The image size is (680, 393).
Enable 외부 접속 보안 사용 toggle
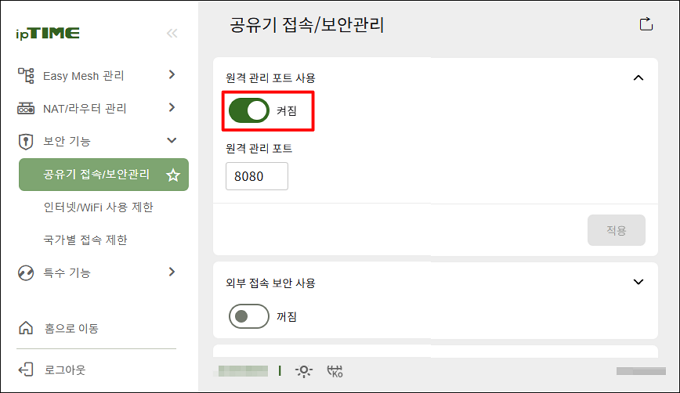(x=249, y=316)
